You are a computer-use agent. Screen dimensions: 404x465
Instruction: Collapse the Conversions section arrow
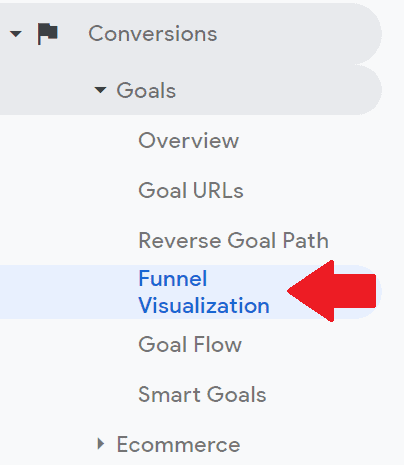tap(16, 34)
